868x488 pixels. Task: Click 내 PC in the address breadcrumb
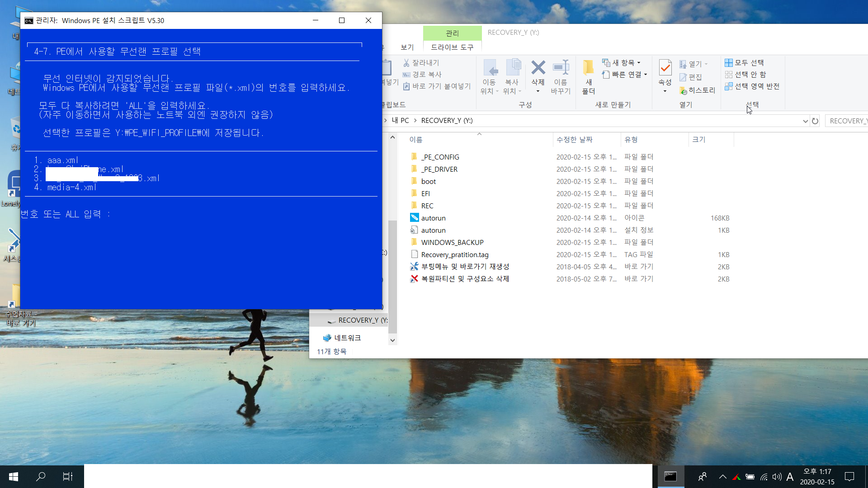pyautogui.click(x=400, y=121)
